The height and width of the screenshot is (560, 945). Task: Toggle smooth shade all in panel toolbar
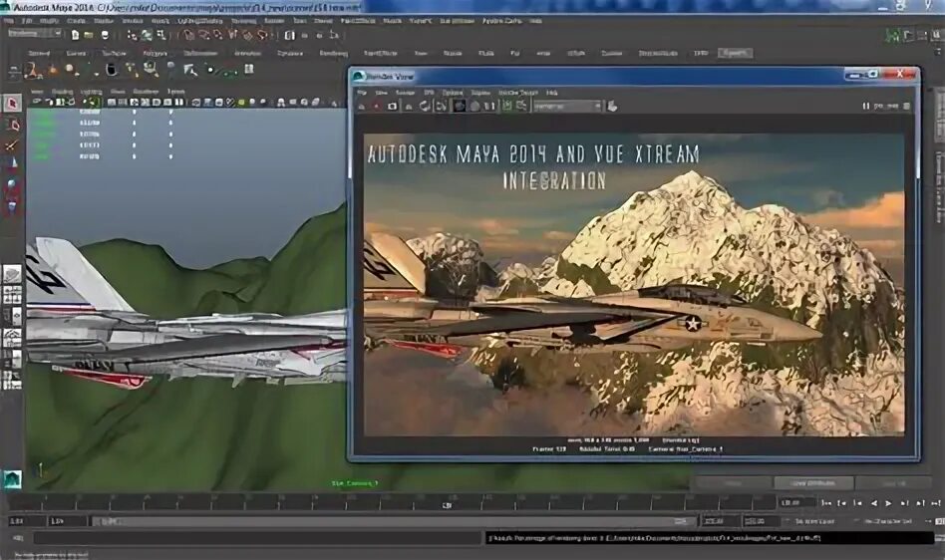pyautogui.click(x=208, y=103)
